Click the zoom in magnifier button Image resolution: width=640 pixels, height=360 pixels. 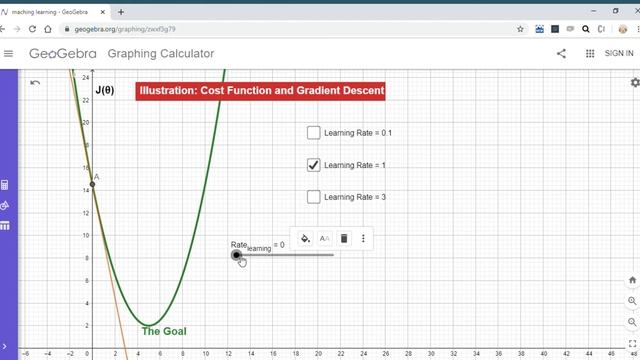[632, 301]
